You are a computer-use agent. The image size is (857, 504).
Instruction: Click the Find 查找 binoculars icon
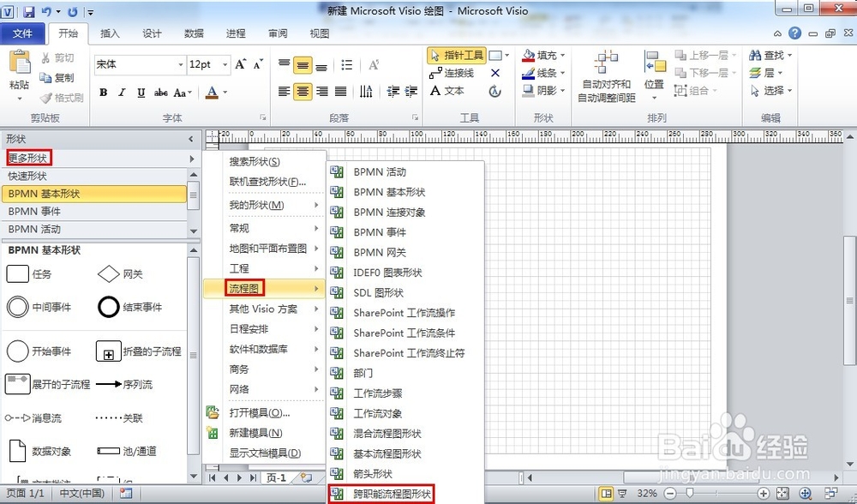tap(755, 55)
